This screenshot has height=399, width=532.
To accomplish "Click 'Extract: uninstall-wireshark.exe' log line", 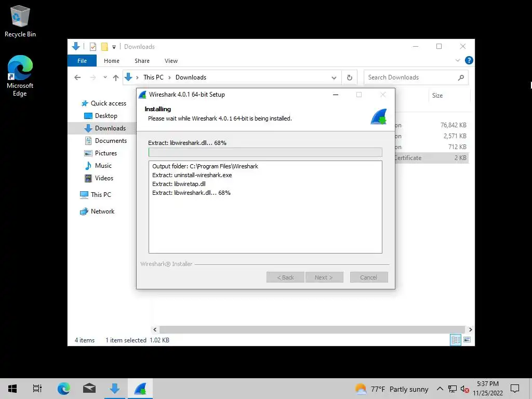I will coord(192,175).
